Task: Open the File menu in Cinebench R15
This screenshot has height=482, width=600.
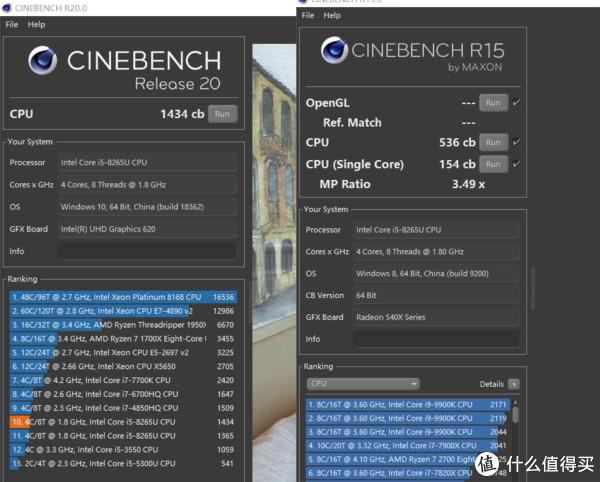Action: (x=308, y=15)
